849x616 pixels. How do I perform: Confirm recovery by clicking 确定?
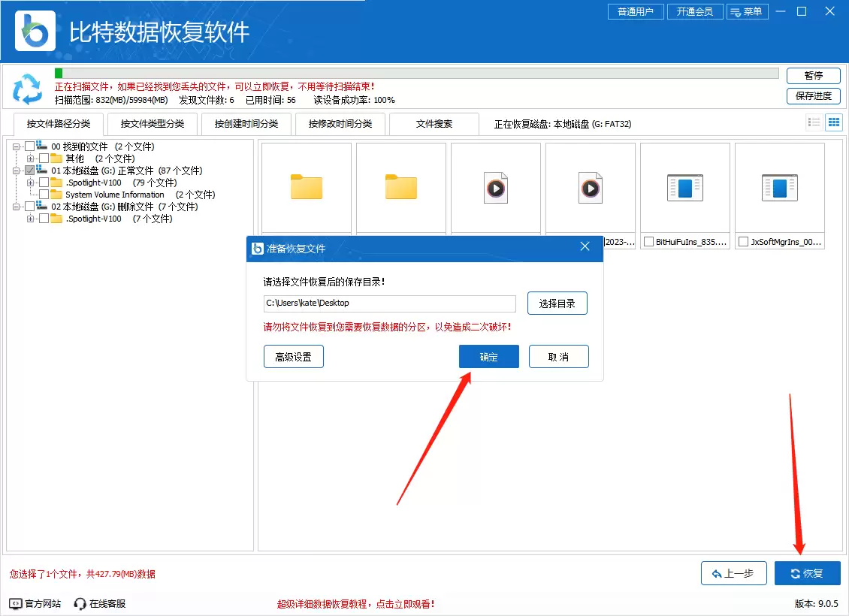coord(488,356)
